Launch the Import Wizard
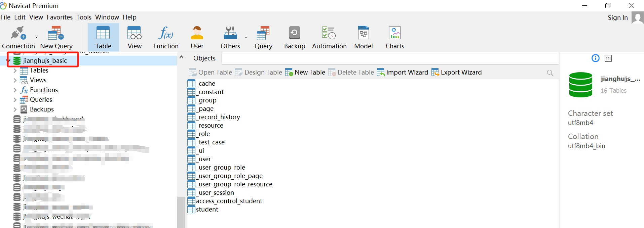The height and width of the screenshot is (228, 644). (x=403, y=73)
